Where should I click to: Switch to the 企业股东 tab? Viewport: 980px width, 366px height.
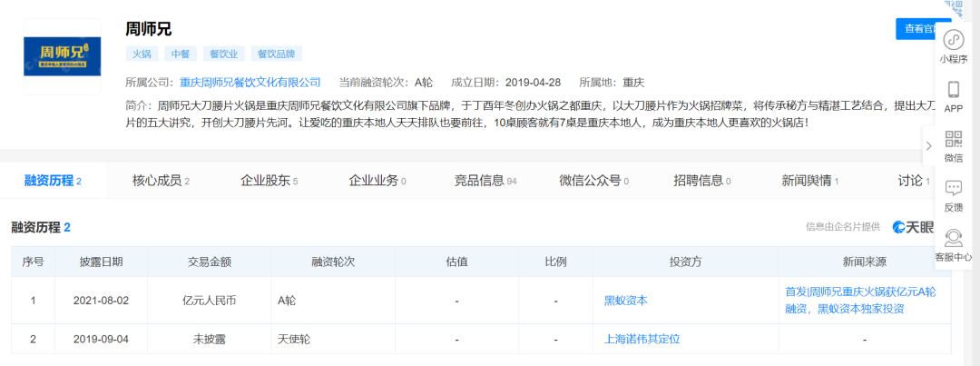point(269,181)
